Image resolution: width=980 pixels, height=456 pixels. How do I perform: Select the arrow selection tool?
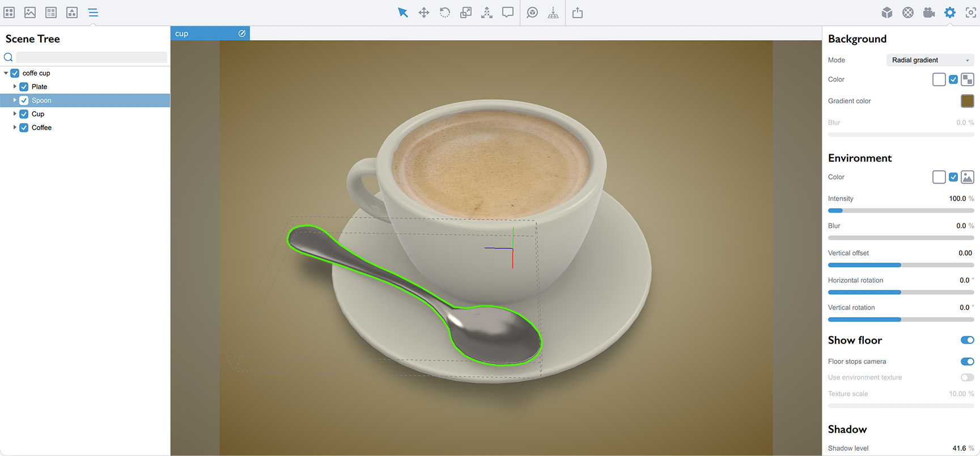pyautogui.click(x=403, y=12)
